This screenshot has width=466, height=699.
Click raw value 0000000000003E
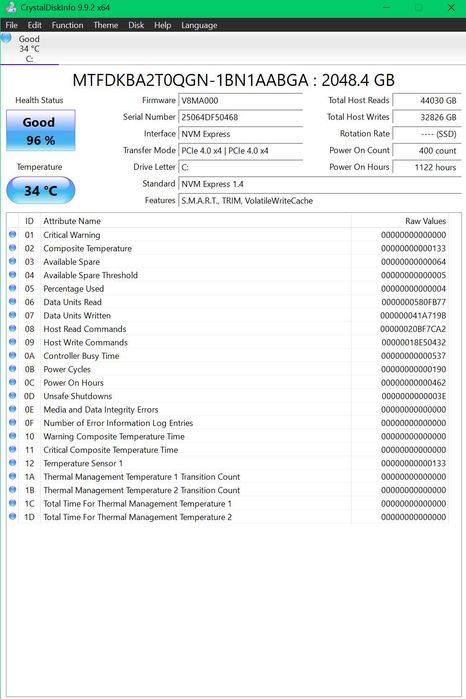[413, 396]
